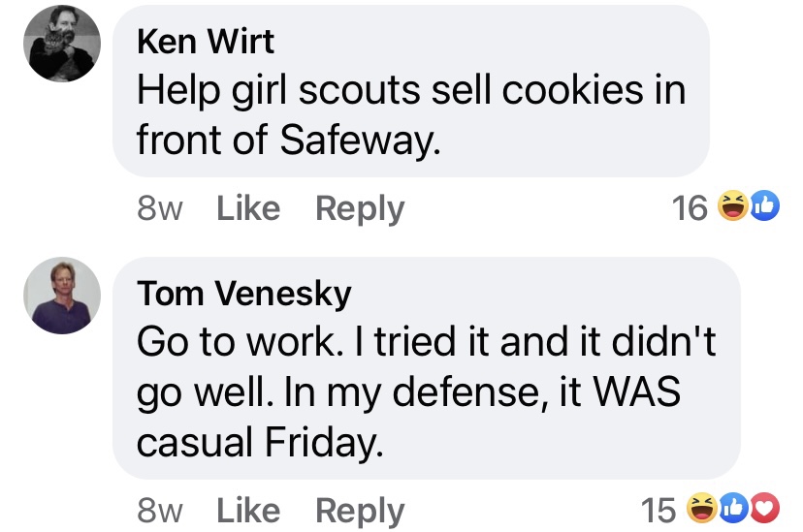The height and width of the screenshot is (532, 803).
Task: Click the laughing emoji on Ken Wirt's comment
Action: (731, 206)
